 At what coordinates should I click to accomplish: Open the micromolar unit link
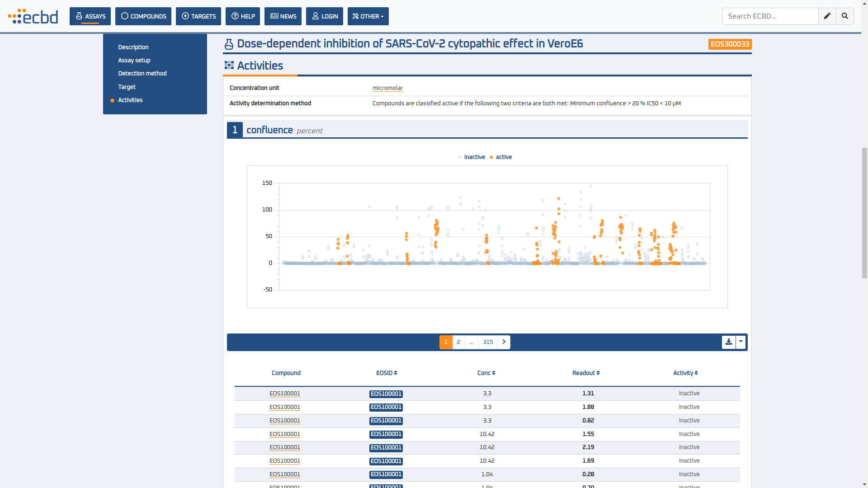pos(387,88)
